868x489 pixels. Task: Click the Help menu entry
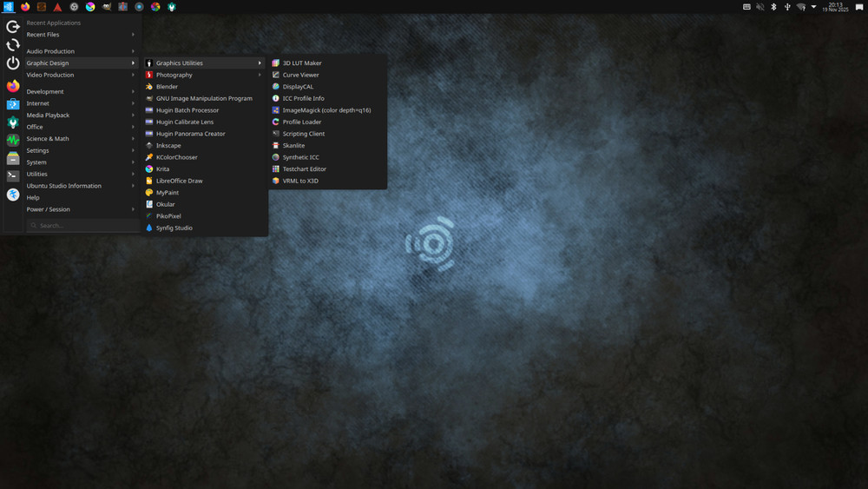click(x=81, y=198)
